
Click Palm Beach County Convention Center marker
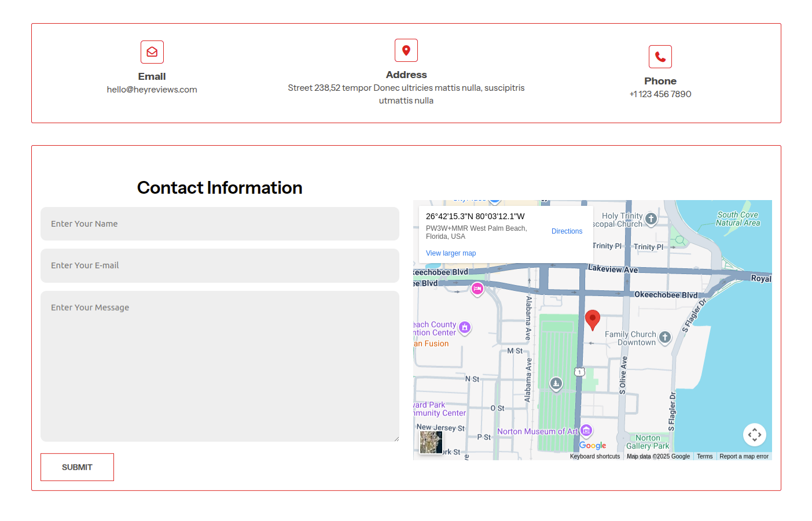point(465,328)
